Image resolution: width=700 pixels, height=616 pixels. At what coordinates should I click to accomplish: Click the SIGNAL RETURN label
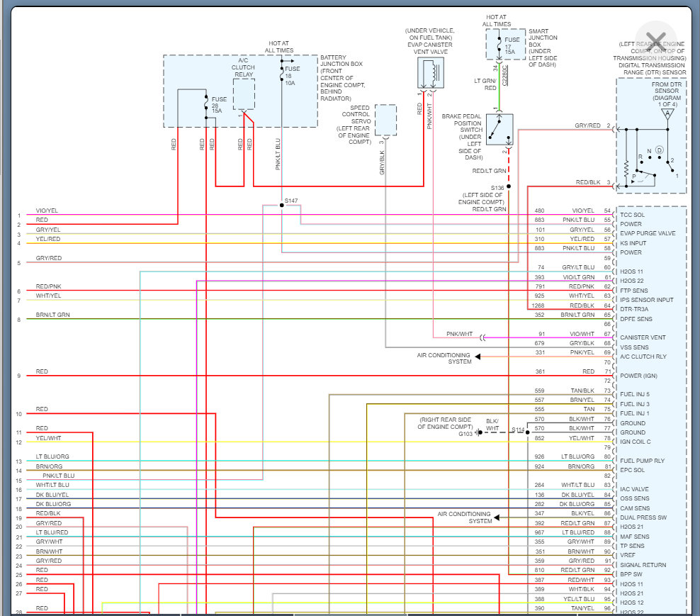tap(643, 565)
